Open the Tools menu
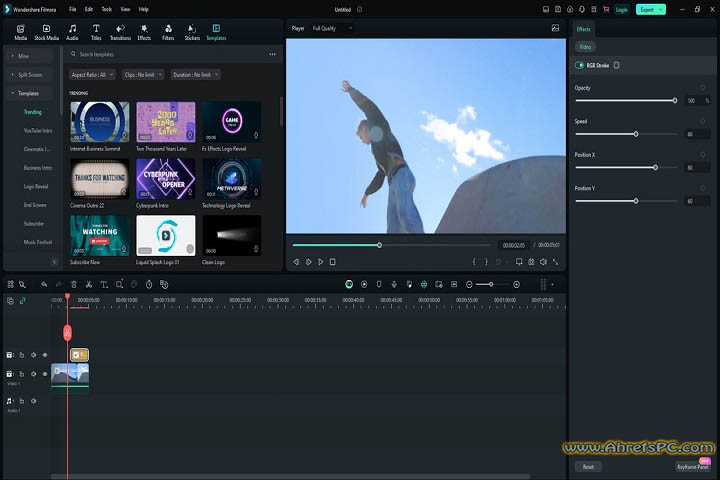This screenshot has height=480, width=720. [x=107, y=9]
